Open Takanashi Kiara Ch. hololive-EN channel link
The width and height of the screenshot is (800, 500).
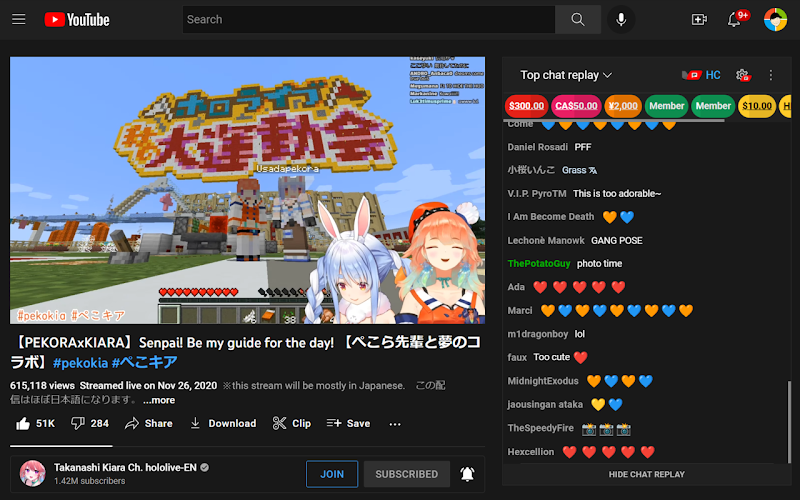[125, 467]
